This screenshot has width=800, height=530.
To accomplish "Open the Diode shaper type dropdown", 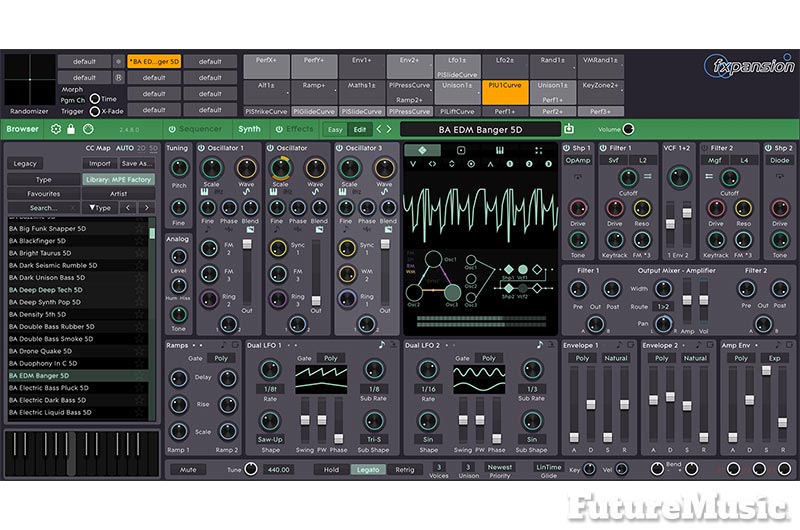I will [779, 160].
